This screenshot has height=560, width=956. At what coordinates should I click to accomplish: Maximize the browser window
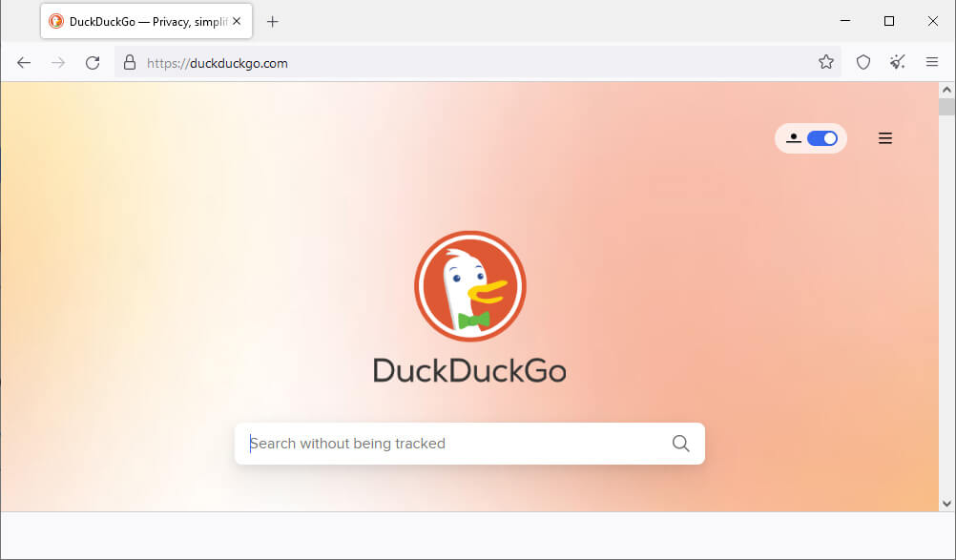pyautogui.click(x=889, y=21)
